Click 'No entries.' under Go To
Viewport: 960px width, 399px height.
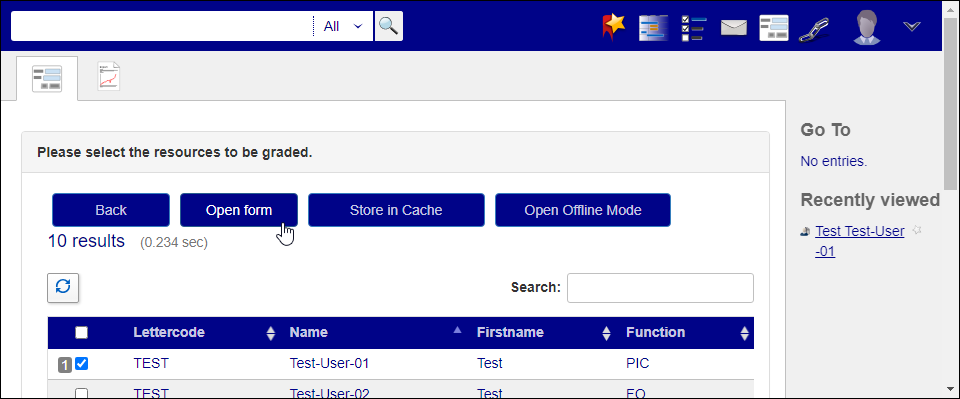[834, 162]
